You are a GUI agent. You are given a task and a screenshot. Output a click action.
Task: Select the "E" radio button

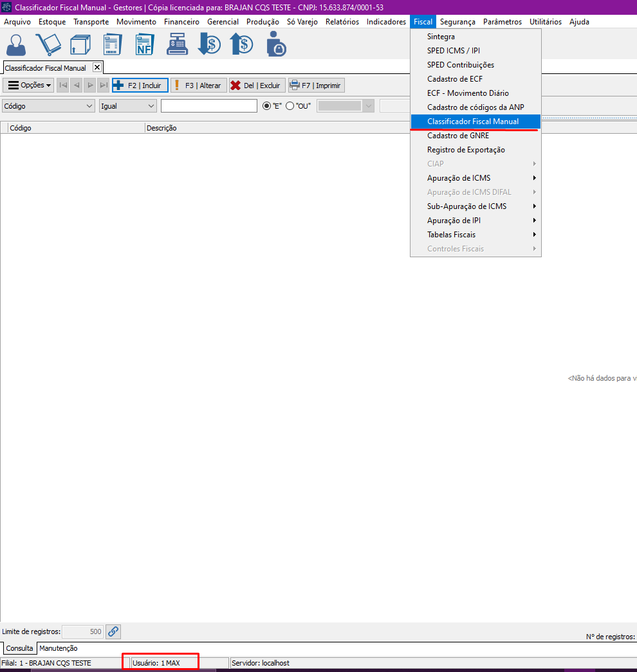click(x=267, y=106)
